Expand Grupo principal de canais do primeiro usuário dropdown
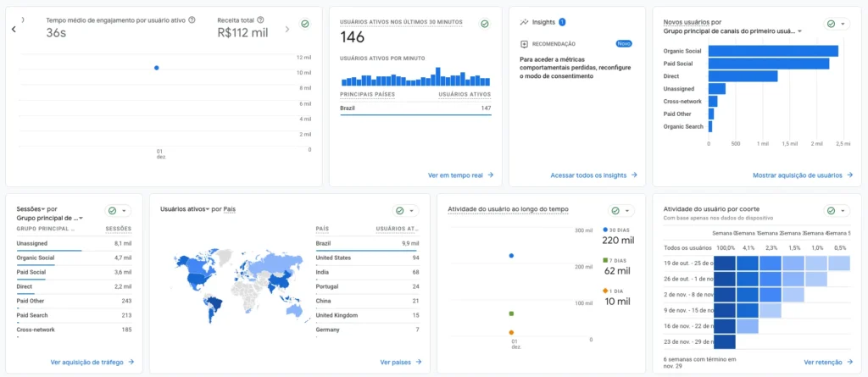This screenshot has width=868, height=377. pos(799,31)
